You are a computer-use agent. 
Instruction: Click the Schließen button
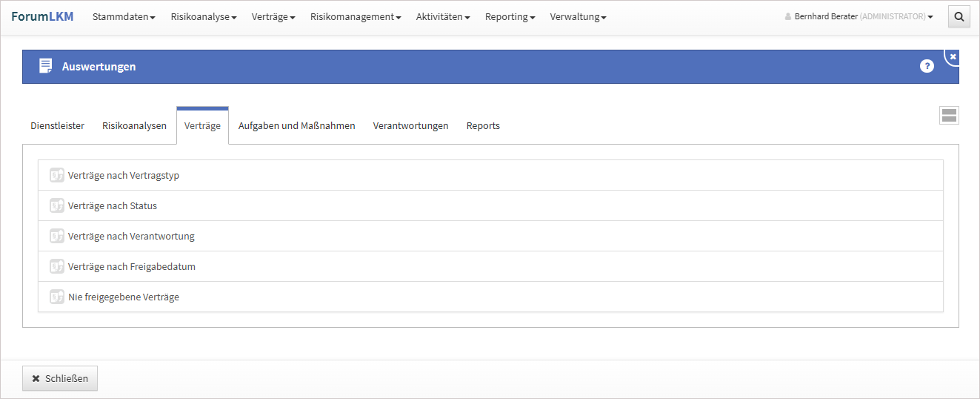tap(60, 378)
